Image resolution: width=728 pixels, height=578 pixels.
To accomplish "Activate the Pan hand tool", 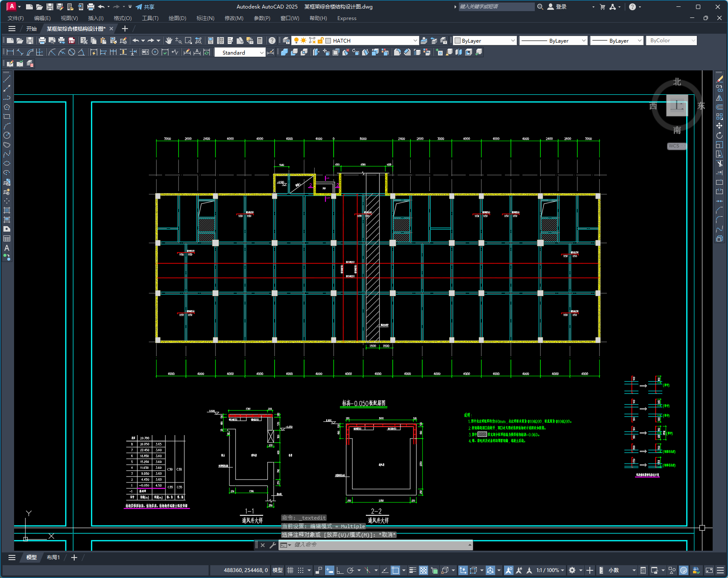I will tap(169, 41).
